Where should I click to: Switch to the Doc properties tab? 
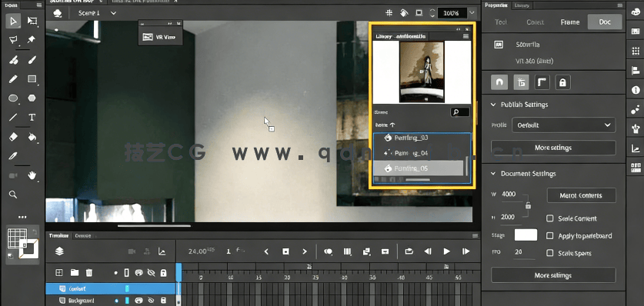coord(605,22)
